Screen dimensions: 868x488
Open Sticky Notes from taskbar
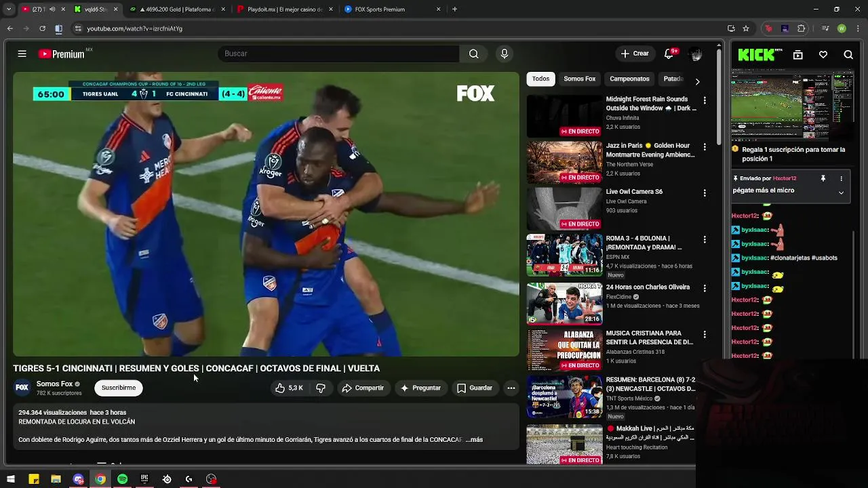pyautogui.click(x=33, y=479)
